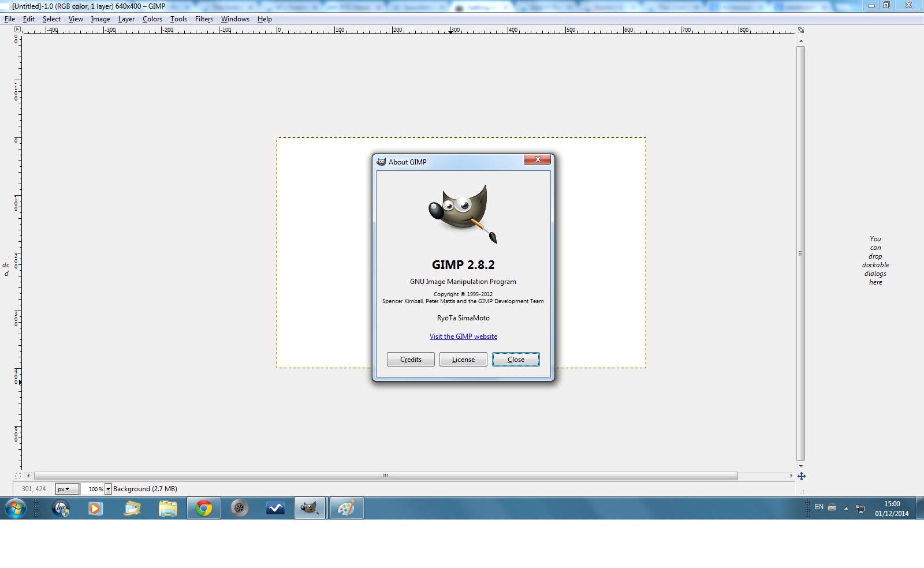Click the horizontal scrollbar thumb
This screenshot has width=924, height=568.
(386, 476)
